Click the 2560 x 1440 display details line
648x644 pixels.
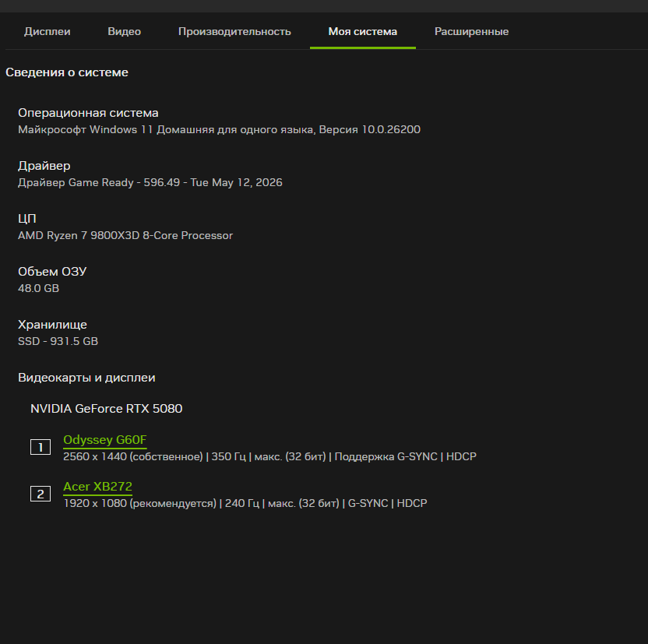(269, 457)
